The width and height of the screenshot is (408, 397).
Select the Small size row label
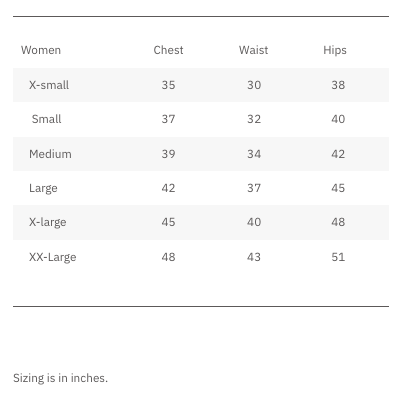click(x=46, y=119)
